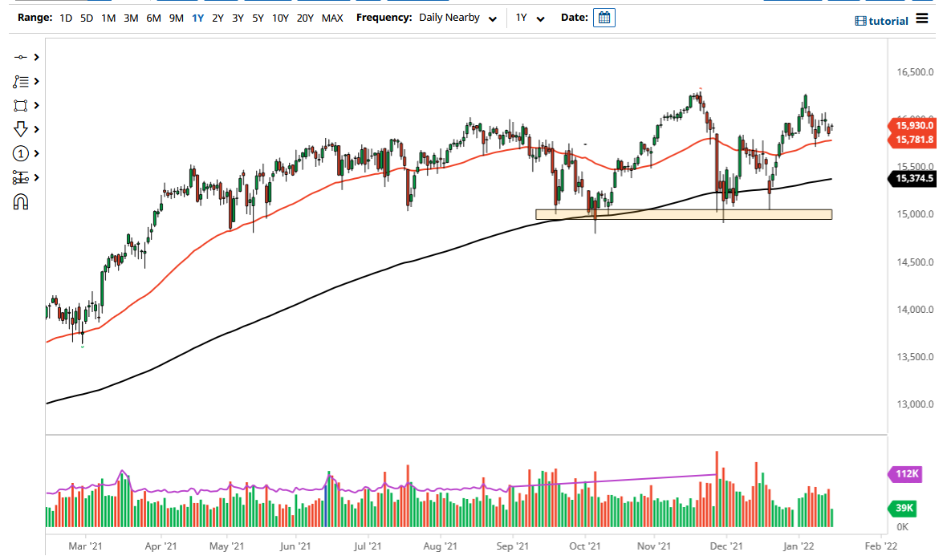Screen dimensions: 943x560
Task: Toggle the magnet snap tool
Action: point(22,201)
